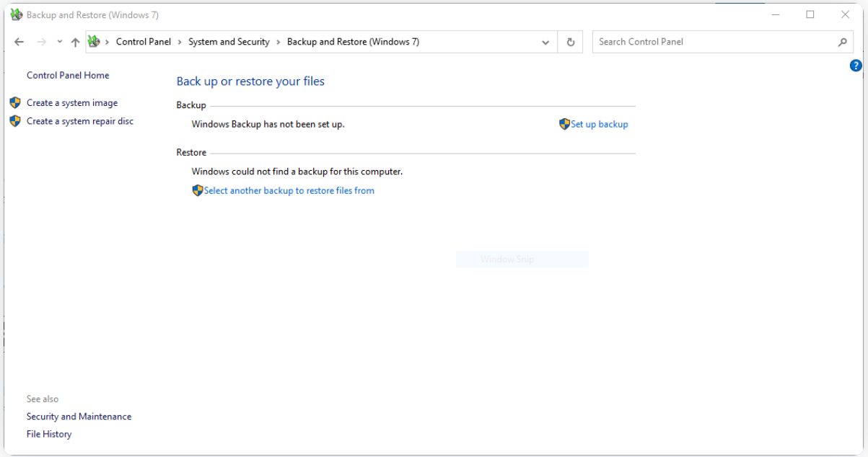The height and width of the screenshot is (457, 868).
Task: Open the recent pages dropdown chevron
Action: point(59,42)
